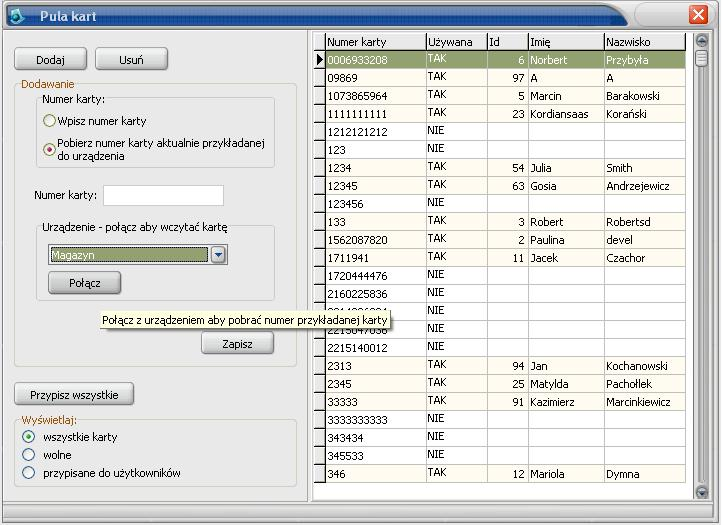This screenshot has width=722, height=525.
Task: Click the scrollbar up arrow of the card list
Action: tap(702, 41)
